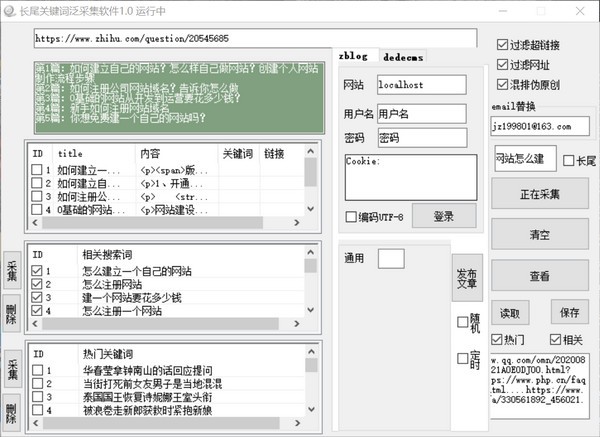Click the email replacement input field
The height and width of the screenshot is (437, 600).
539,127
